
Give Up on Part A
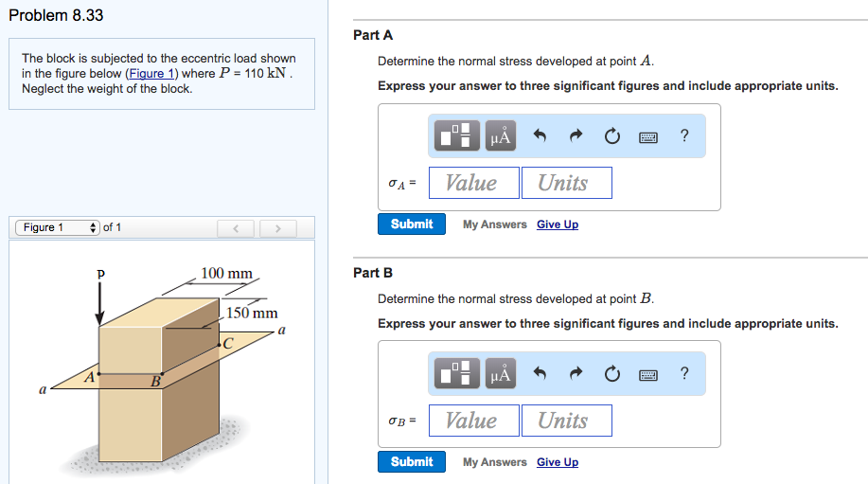[558, 224]
